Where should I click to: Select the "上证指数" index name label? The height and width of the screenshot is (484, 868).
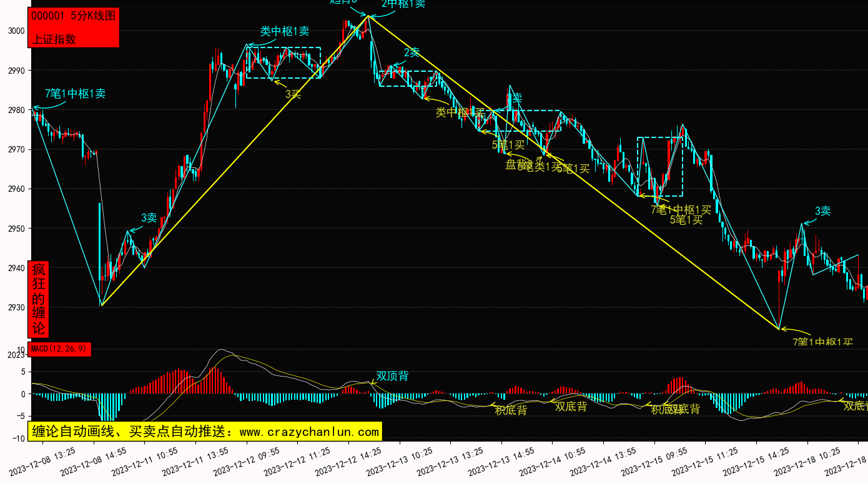(54, 39)
